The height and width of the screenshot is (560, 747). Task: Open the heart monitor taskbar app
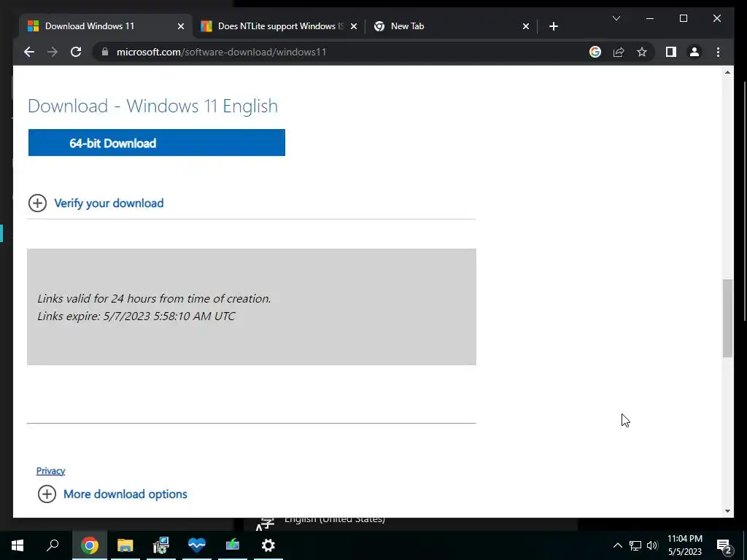click(x=197, y=545)
